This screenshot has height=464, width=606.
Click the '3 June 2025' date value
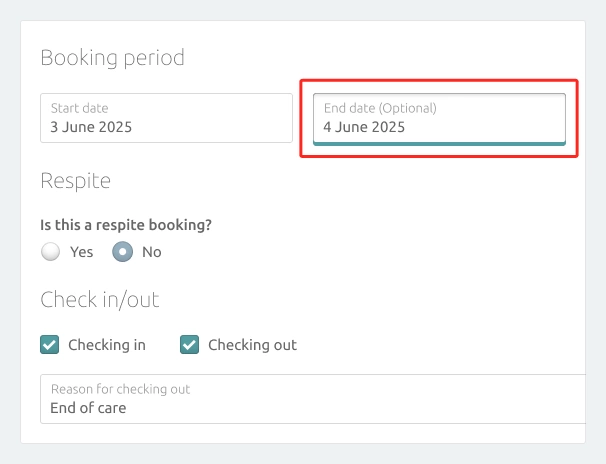pyautogui.click(x=91, y=127)
